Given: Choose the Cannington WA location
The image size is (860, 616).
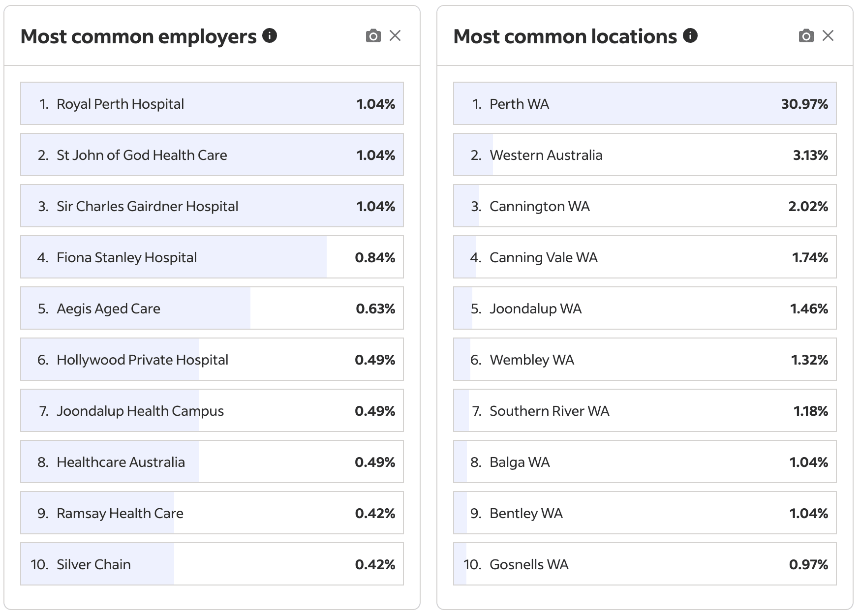Looking at the screenshot, I should coord(645,206).
